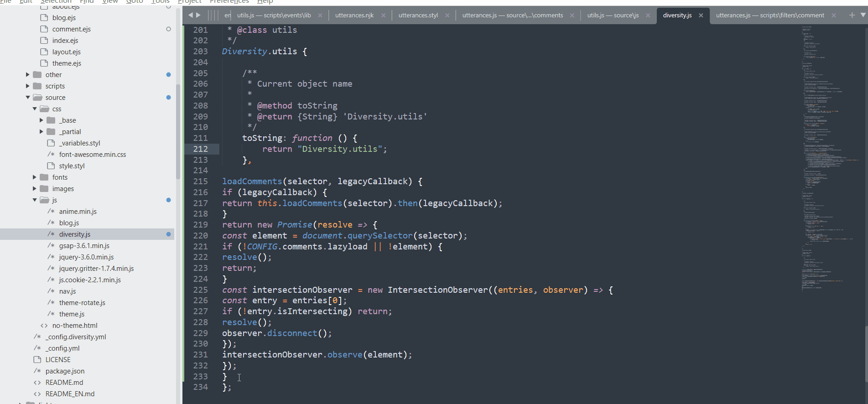Screen dimensions: 868x404
Task: Close utils.js scripts\events\lib tab
Action: click(x=320, y=16)
